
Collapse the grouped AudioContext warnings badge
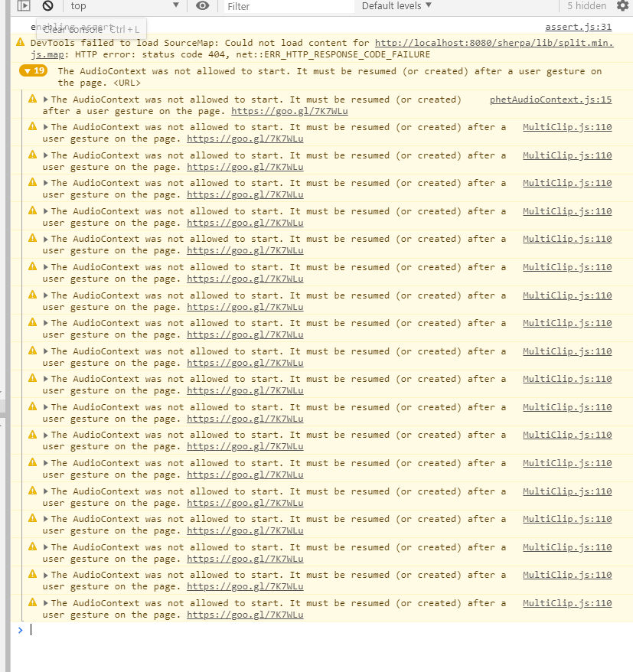tap(32, 70)
